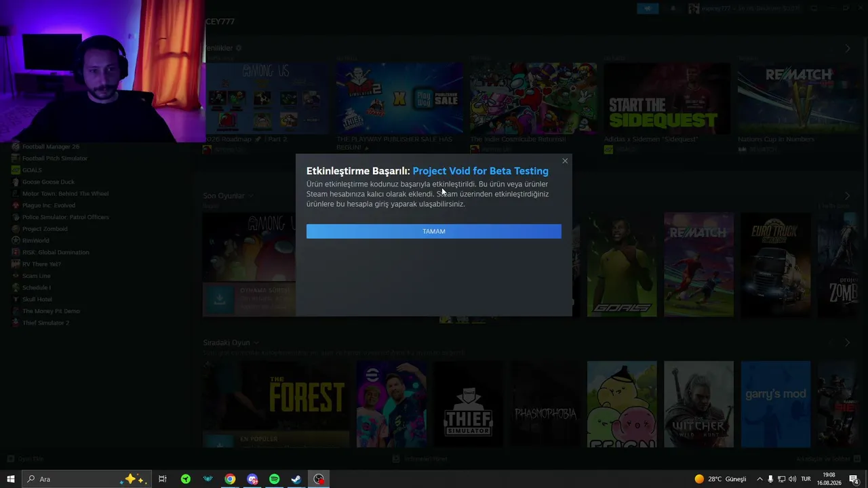The width and height of the screenshot is (868, 488).
Task: Open the volume control in system tray
Action: [x=792, y=479]
